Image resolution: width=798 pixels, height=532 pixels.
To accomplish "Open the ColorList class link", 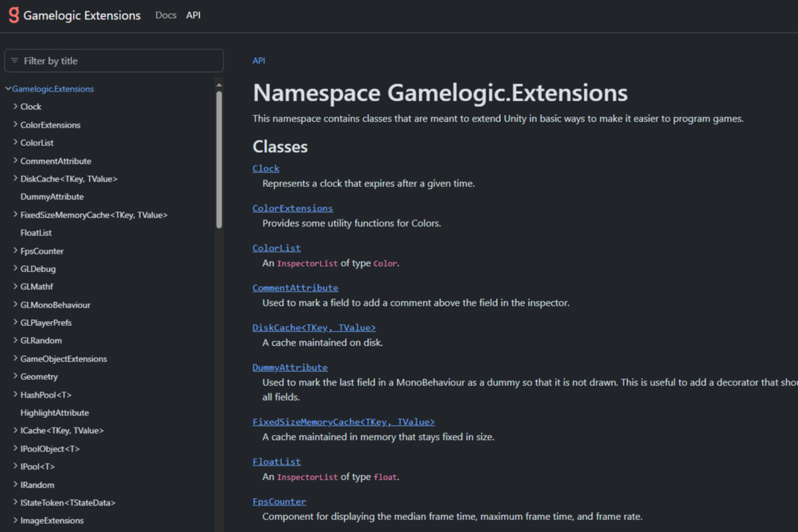I will point(277,248).
